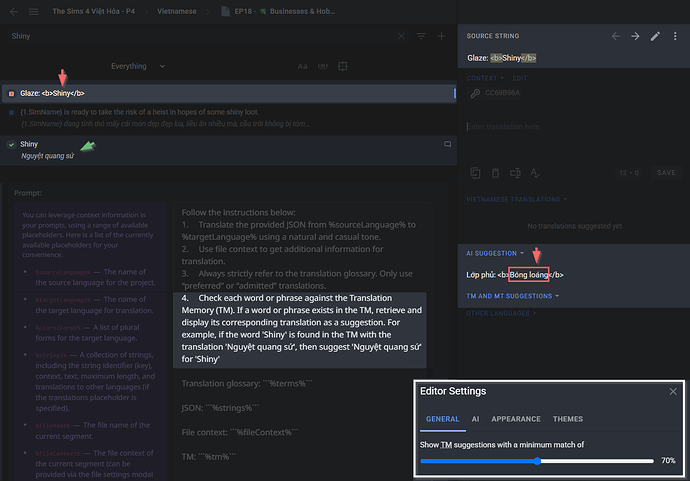The width and height of the screenshot is (690, 481).
Task: Click 'TM: %tm%' prompt line
Action: [x=209, y=457]
